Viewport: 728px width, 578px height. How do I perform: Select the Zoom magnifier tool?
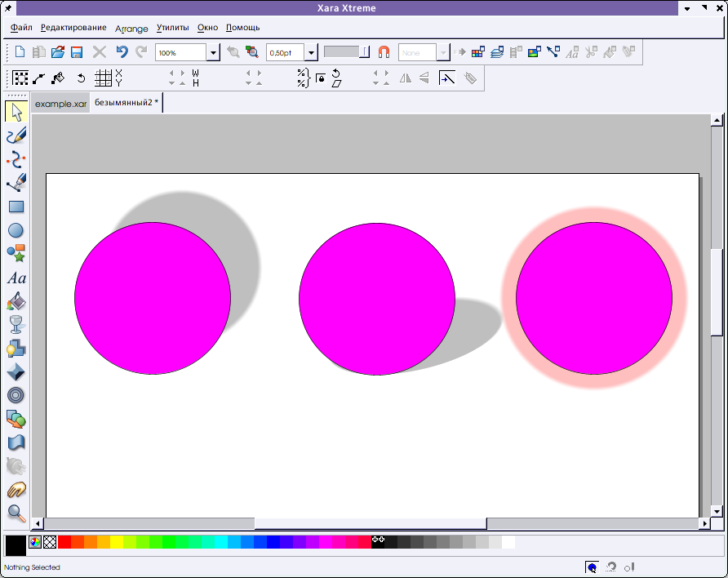[x=16, y=513]
